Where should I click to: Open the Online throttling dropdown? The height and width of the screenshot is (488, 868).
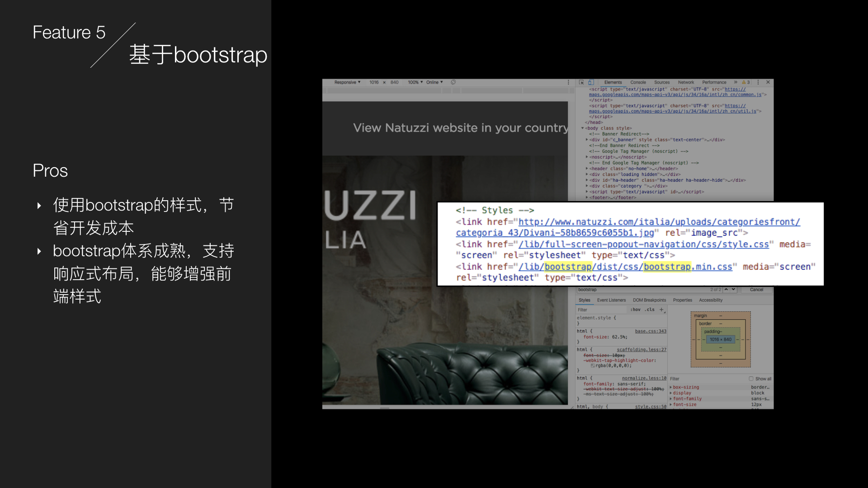click(434, 82)
